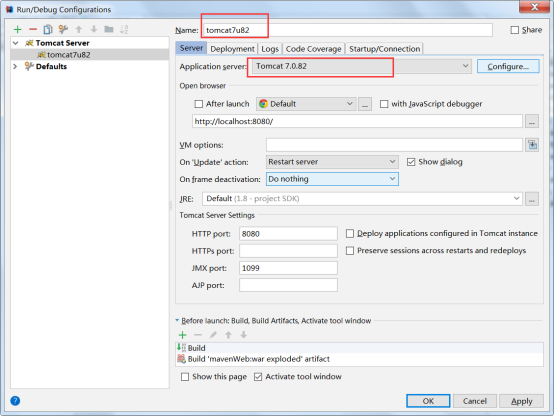Switch to the Startup/Connection tab
Image resolution: width=554 pixels, height=416 pixels.
point(384,49)
